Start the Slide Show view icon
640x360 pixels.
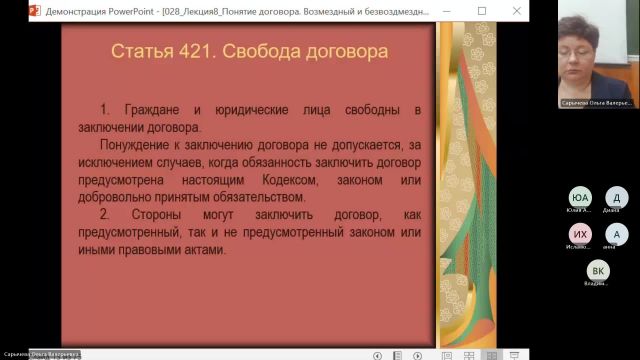click(514, 356)
